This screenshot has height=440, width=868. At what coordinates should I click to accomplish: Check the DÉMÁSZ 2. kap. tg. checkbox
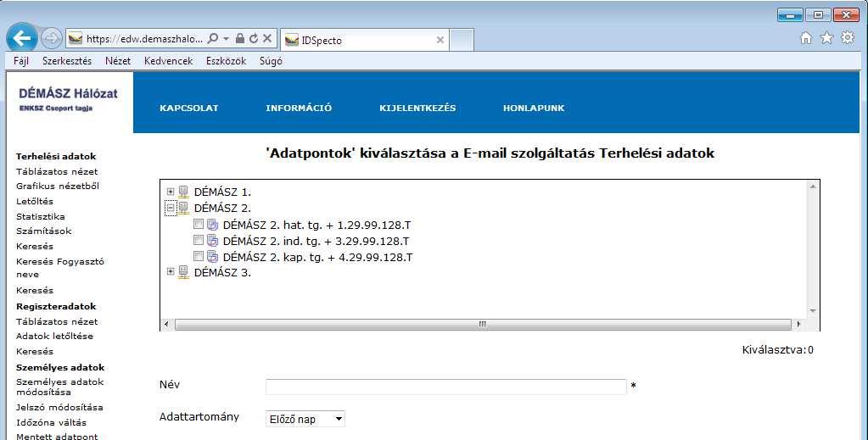coord(199,256)
